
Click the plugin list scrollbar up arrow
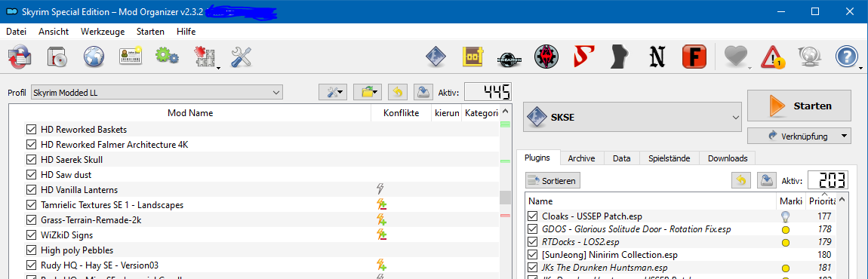coord(842,199)
